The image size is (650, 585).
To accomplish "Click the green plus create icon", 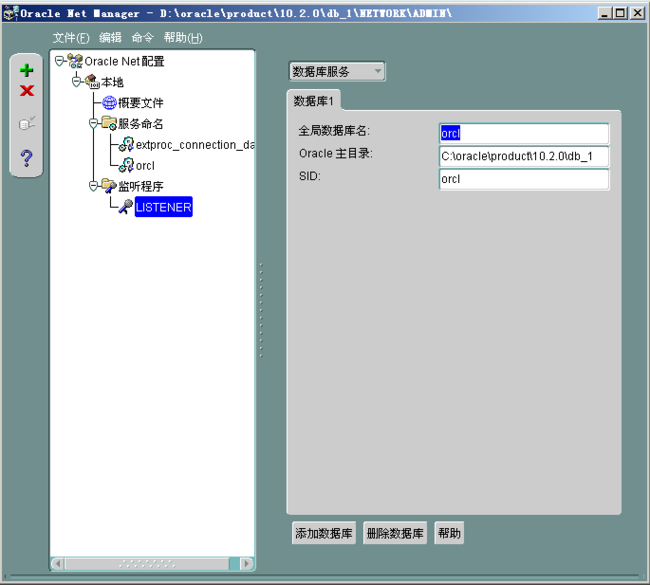I will click(27, 70).
